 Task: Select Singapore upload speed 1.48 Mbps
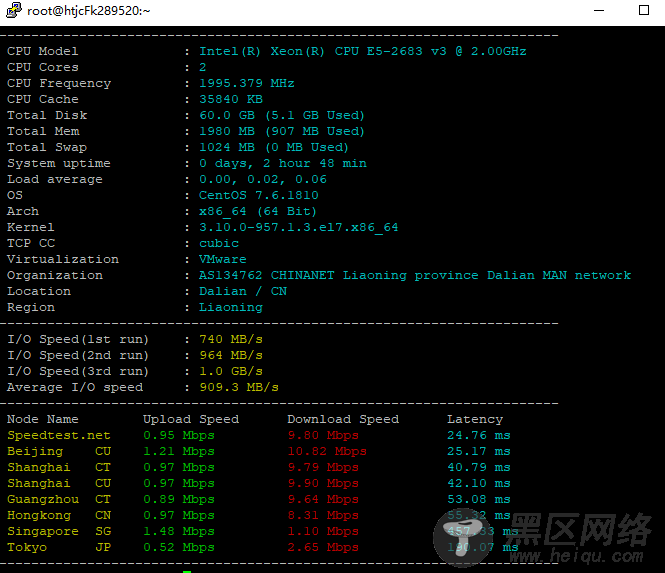coord(179,531)
